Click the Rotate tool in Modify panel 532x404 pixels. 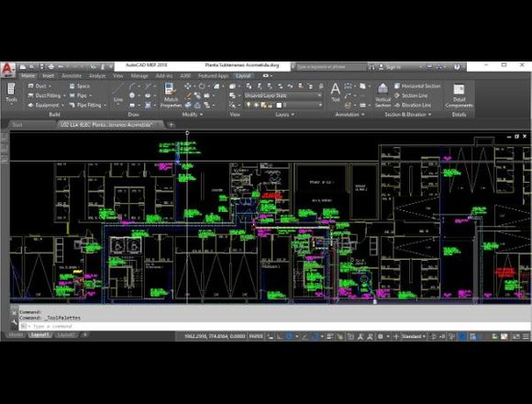202,86
